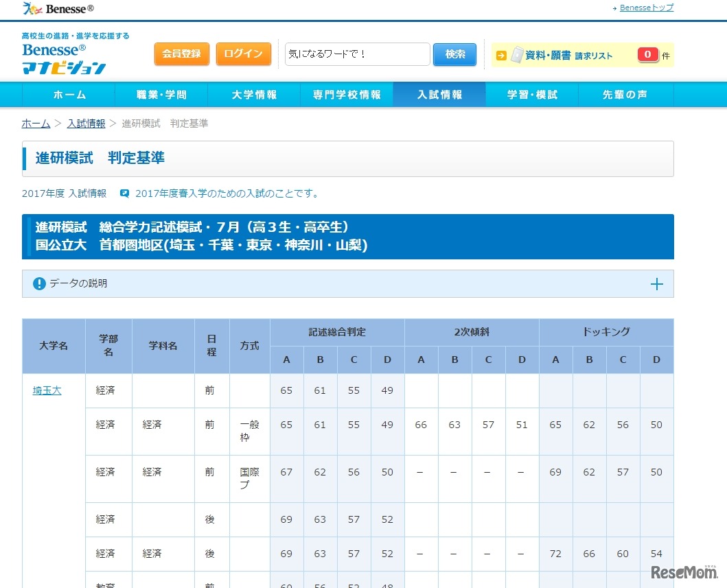Expand the データの説明 section
Image resolution: width=727 pixels, height=588 pixels.
click(x=658, y=283)
